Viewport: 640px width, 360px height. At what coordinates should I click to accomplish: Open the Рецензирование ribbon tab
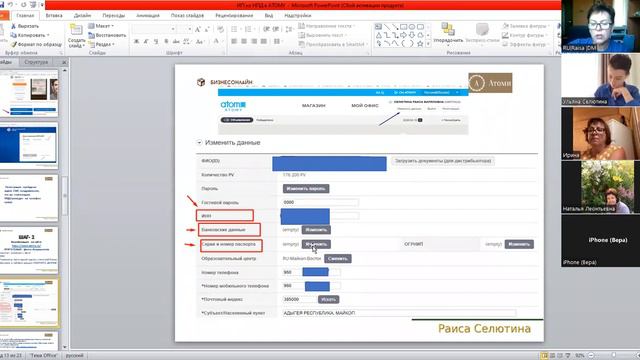[x=234, y=16]
